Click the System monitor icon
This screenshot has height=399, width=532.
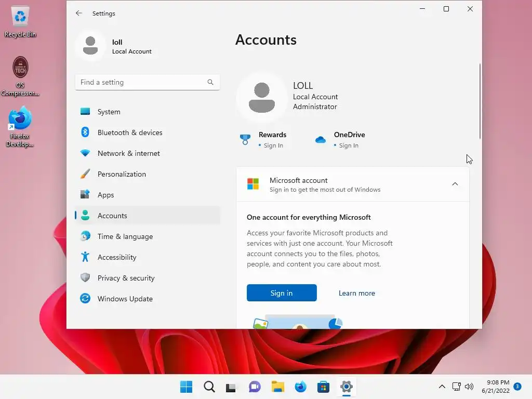click(x=85, y=111)
